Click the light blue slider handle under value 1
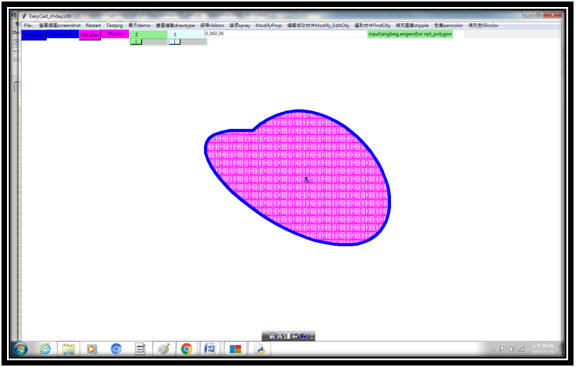Image resolution: width=576 pixels, height=367 pixels. (x=175, y=42)
